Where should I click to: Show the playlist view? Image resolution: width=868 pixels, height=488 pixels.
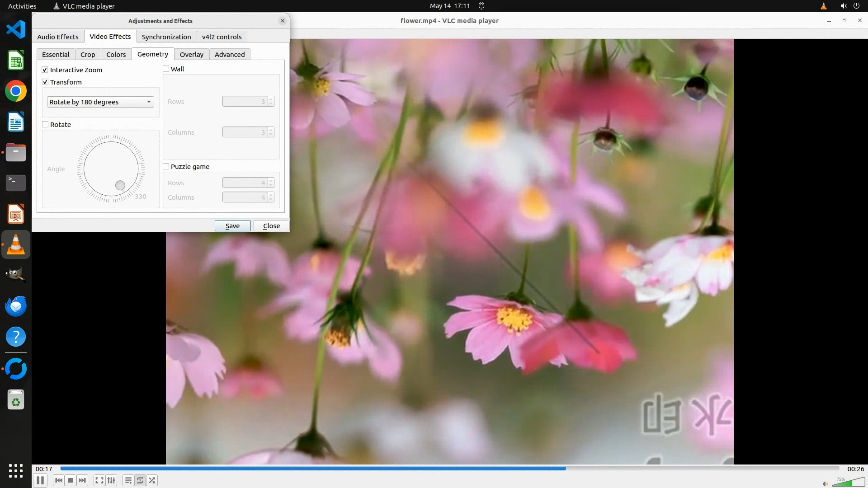128,480
